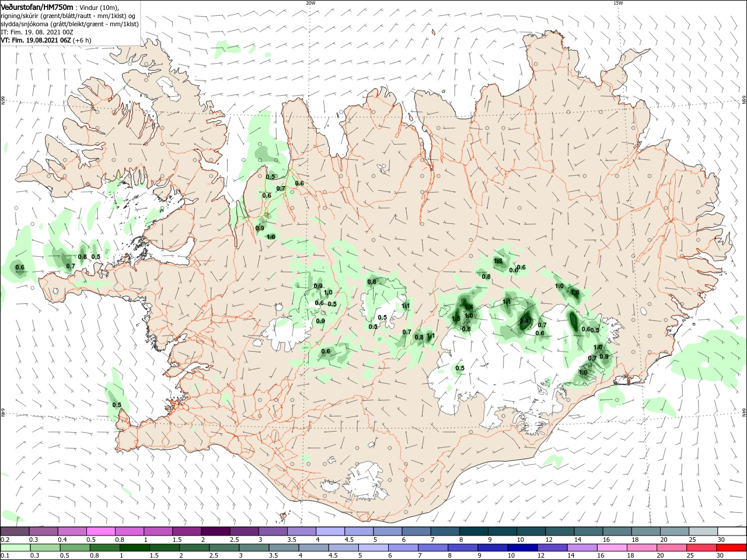Viewport: 747px width, 560px height.
Task: Click the light pink swatch above the lower 16 label
Action: [612, 548]
